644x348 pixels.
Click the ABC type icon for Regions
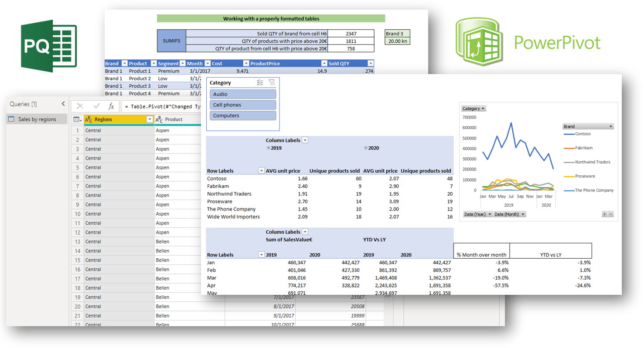[89, 119]
